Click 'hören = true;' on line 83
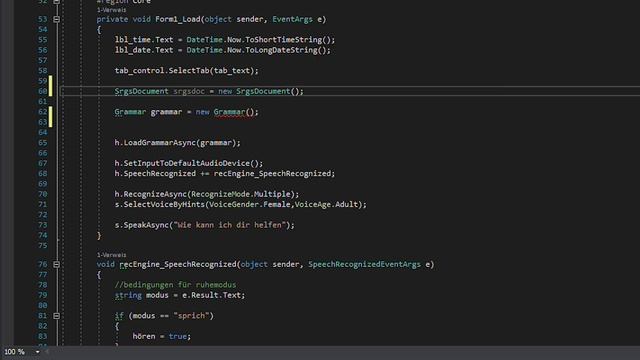 point(162,336)
